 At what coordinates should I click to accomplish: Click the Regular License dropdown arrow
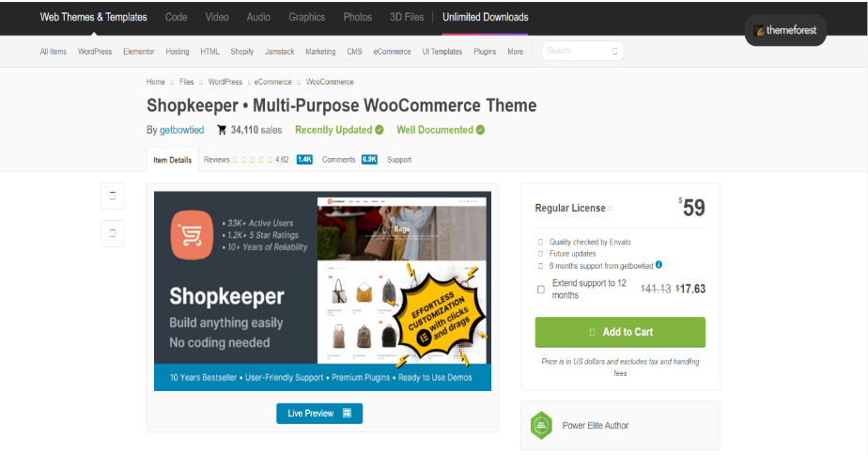[611, 209]
